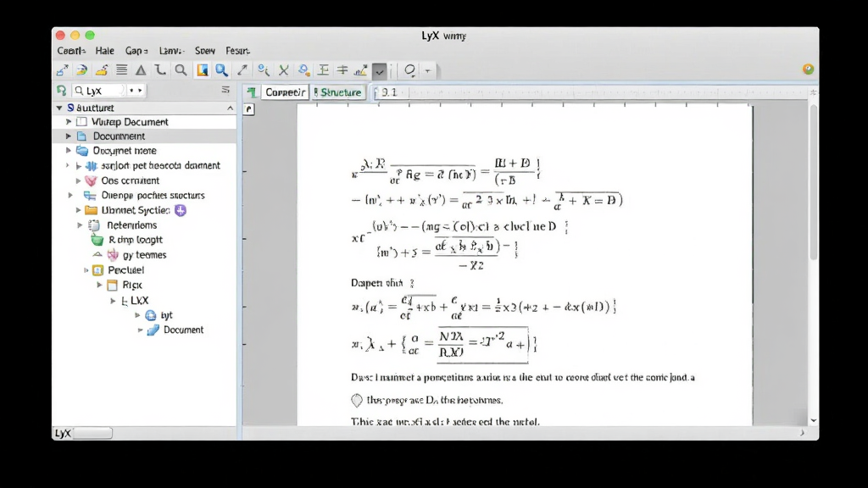Click the gray magnifying glass toolbar icon
This screenshot has width=868, height=488.
181,70
